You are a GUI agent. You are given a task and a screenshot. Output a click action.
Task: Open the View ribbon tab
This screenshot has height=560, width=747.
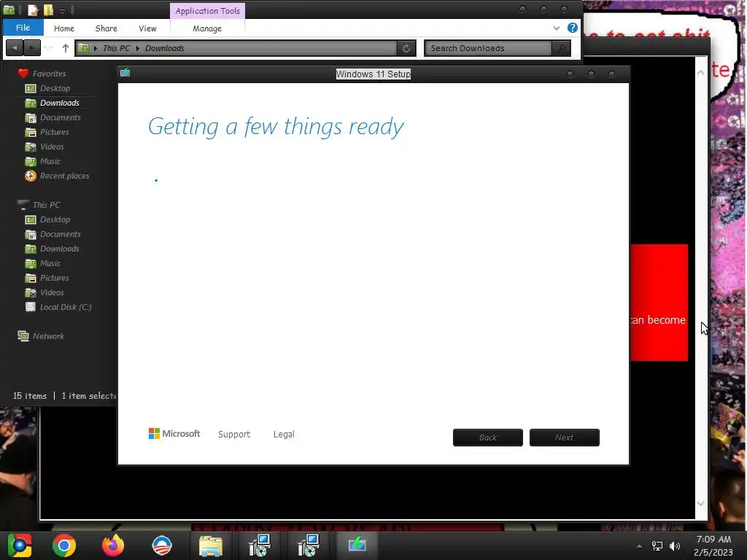(x=147, y=28)
